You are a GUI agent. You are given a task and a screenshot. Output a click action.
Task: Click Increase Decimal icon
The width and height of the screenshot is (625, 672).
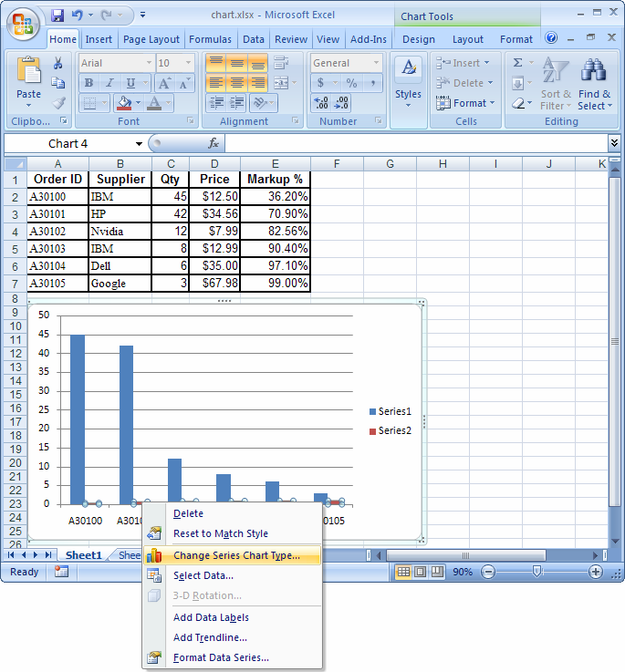point(321,103)
